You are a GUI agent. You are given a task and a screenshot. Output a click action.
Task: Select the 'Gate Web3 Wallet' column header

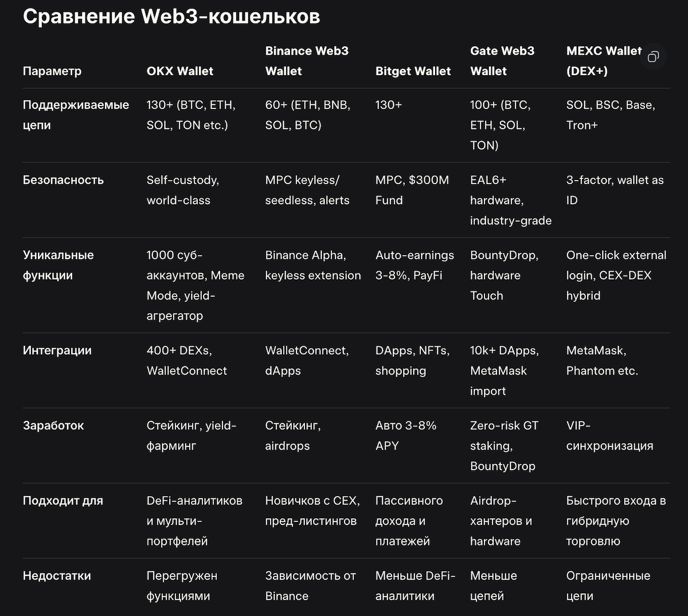pos(502,61)
